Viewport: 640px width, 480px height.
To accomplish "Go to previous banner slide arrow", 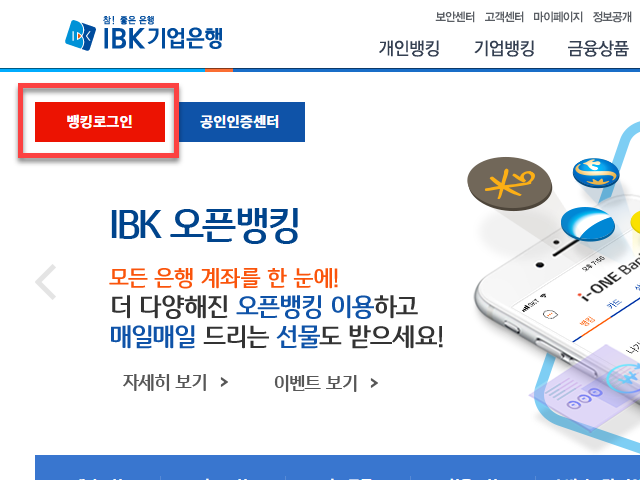I will [46, 282].
